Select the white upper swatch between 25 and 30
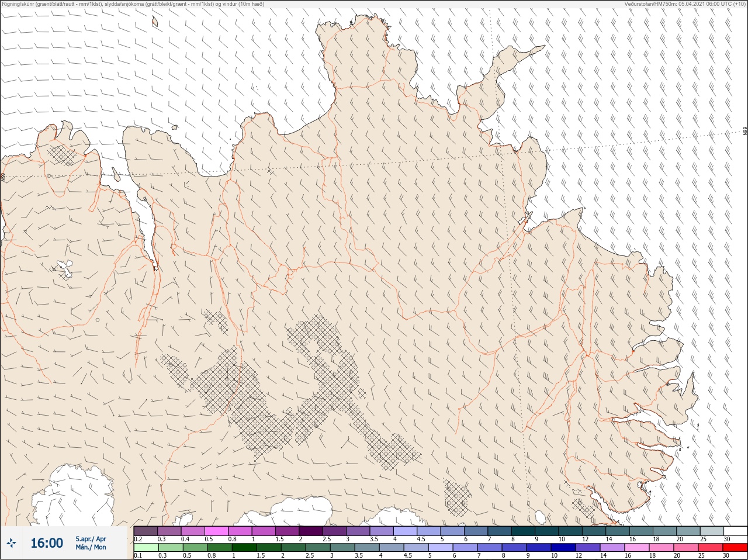The image size is (748, 560). pos(735,531)
